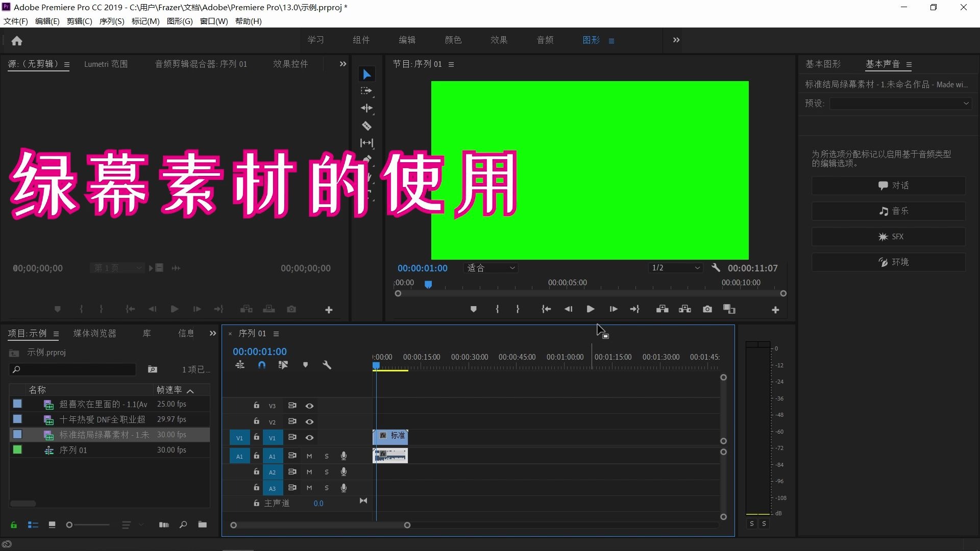980x551 pixels.
Task: Open timeline display settings wrench
Action: (327, 365)
